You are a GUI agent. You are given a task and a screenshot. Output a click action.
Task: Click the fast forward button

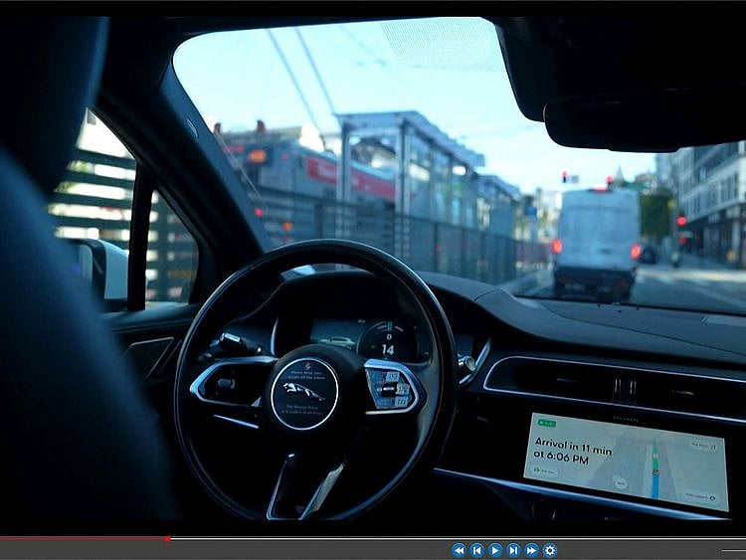pyautogui.click(x=531, y=550)
